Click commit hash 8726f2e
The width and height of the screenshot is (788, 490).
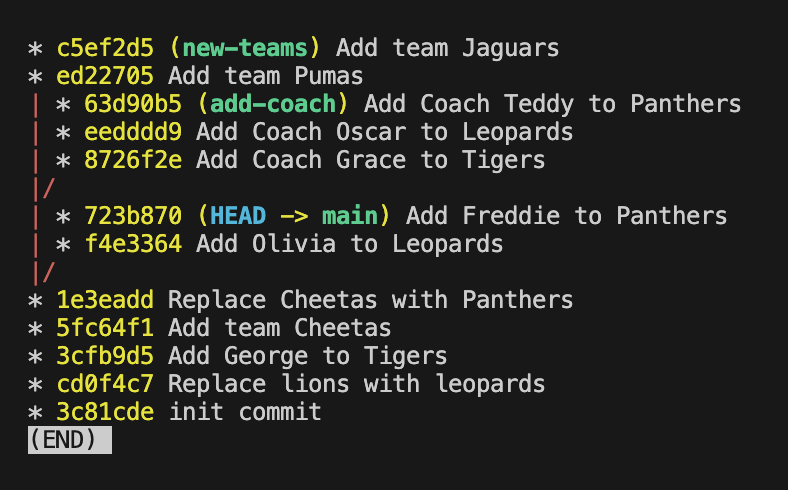[133, 160]
